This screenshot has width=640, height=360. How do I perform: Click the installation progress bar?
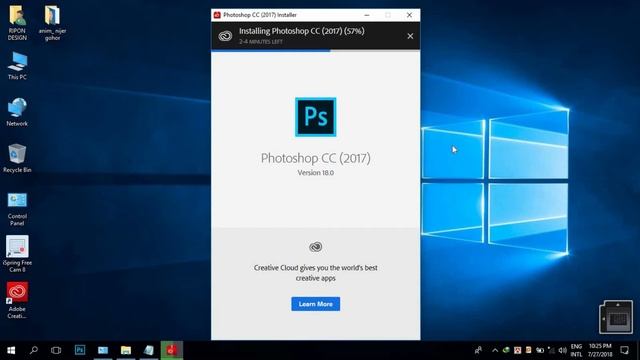point(316,51)
